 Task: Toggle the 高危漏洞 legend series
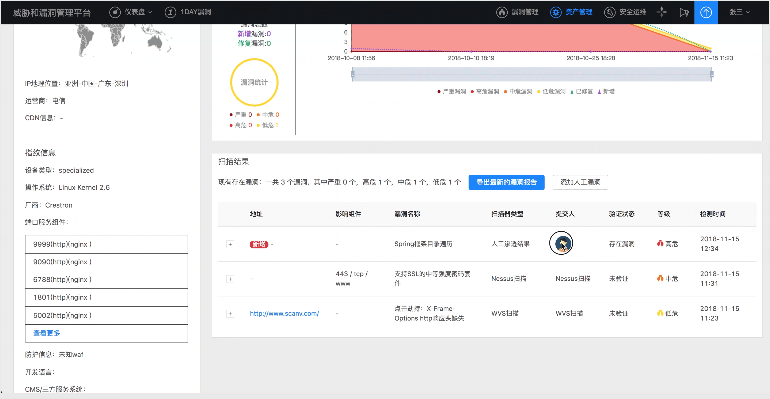coord(485,92)
